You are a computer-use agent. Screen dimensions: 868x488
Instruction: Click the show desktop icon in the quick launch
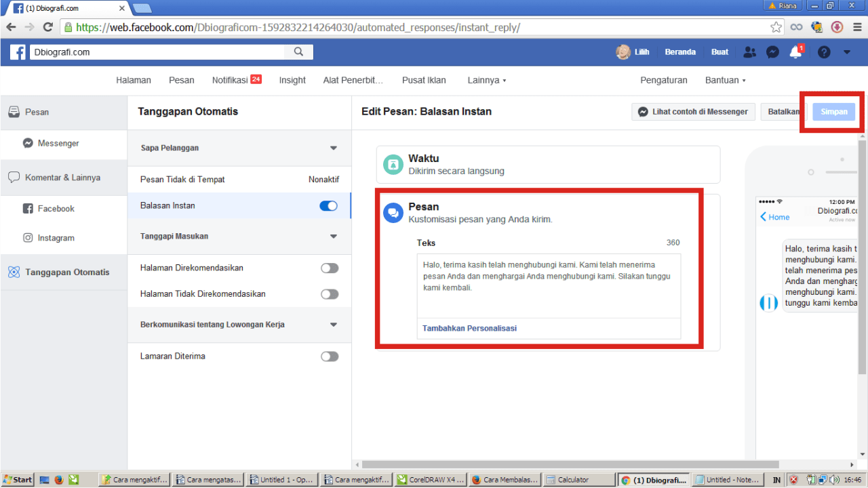45,480
